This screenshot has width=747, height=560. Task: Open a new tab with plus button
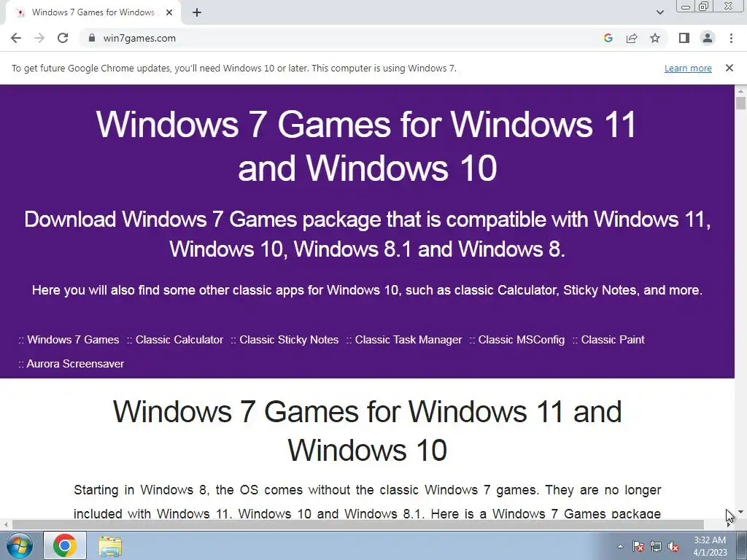(197, 12)
